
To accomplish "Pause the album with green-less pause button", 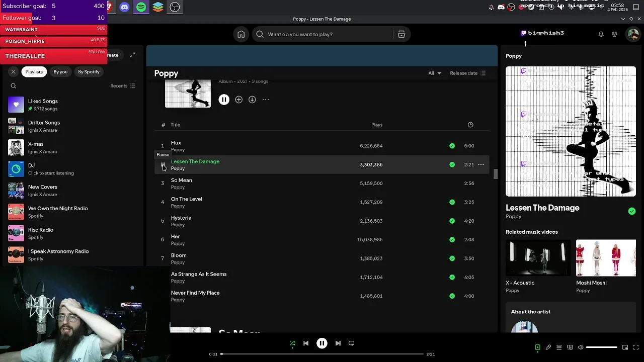I will click(x=224, y=100).
